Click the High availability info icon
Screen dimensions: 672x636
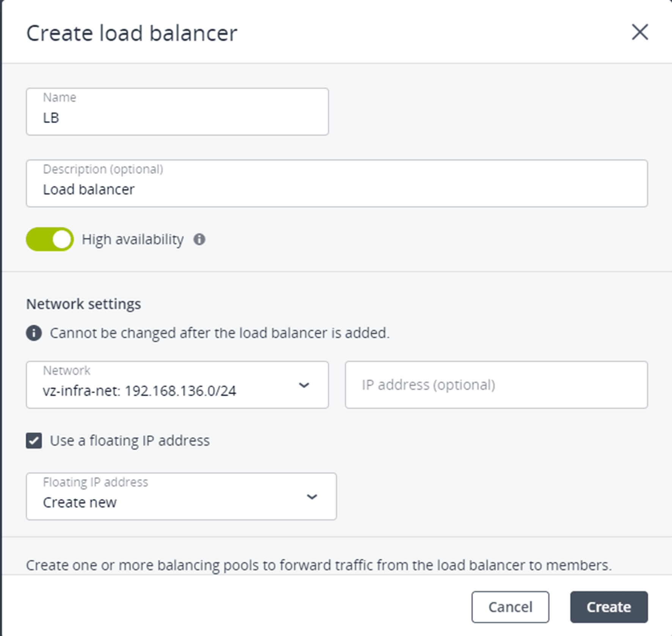tap(199, 240)
